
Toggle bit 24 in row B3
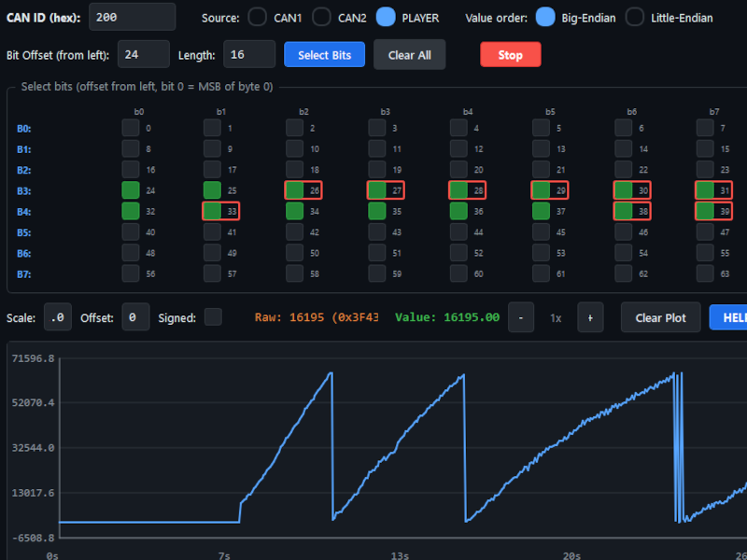point(131,190)
